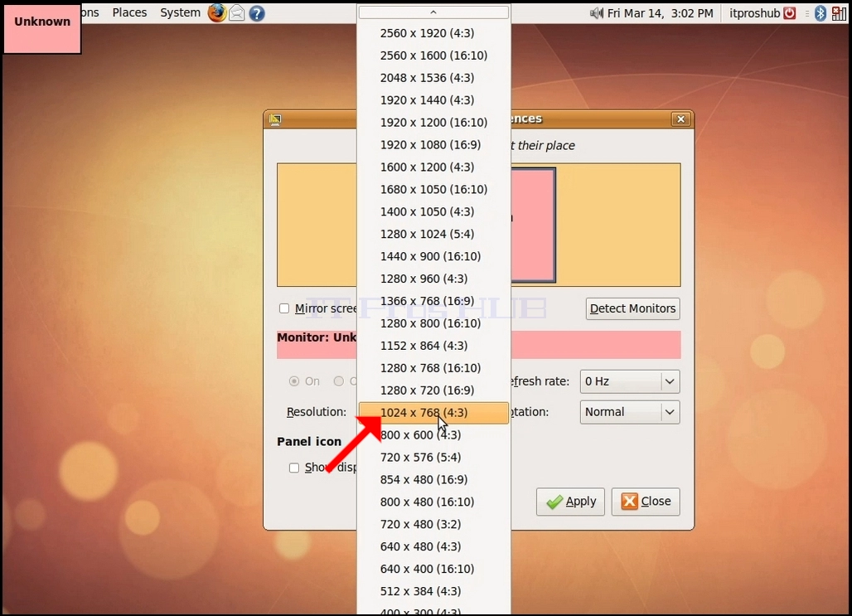Enable the Mirror screens checkbox
This screenshot has width=852, height=616.
click(284, 308)
